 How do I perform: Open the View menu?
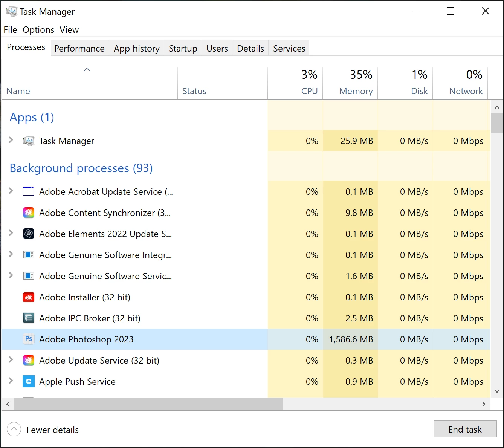(x=69, y=30)
